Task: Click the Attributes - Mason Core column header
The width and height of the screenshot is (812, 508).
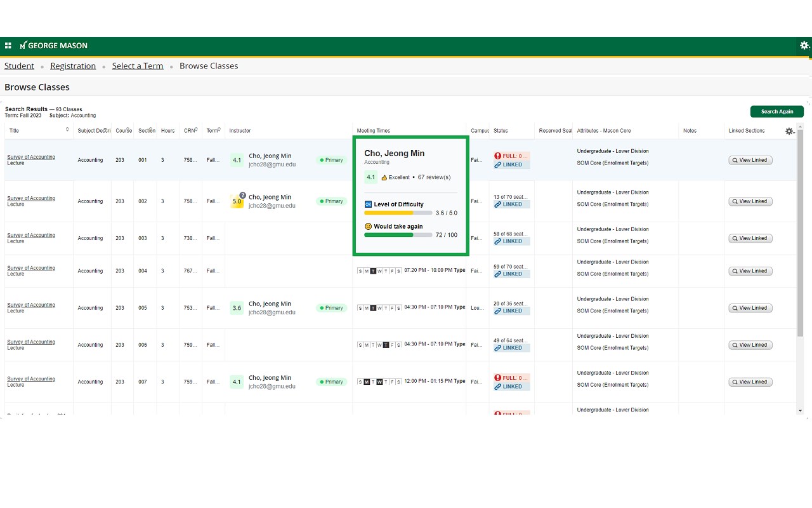Action: (604, 131)
